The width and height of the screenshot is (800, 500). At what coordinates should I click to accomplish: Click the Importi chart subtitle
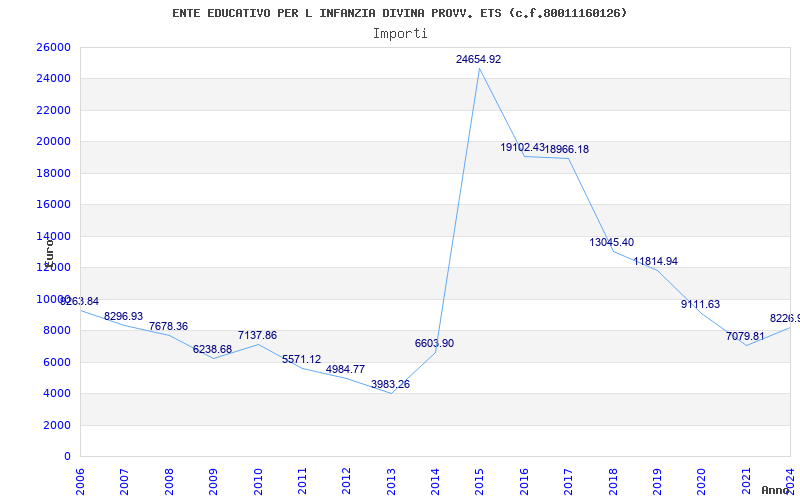400,34
